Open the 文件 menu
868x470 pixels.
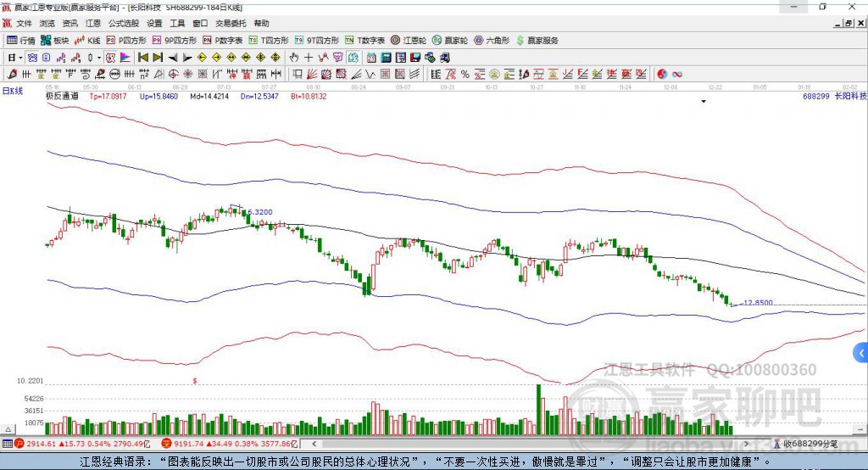[x=24, y=23]
